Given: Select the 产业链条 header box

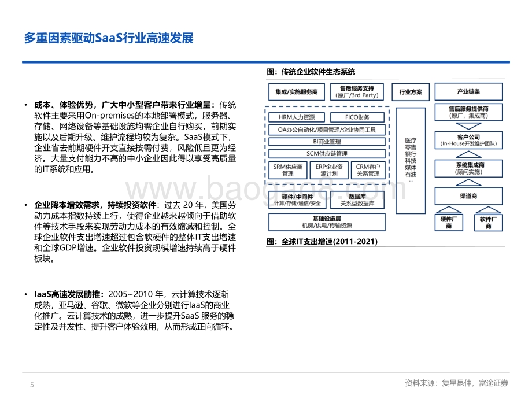Looking at the screenshot, I should point(468,91).
